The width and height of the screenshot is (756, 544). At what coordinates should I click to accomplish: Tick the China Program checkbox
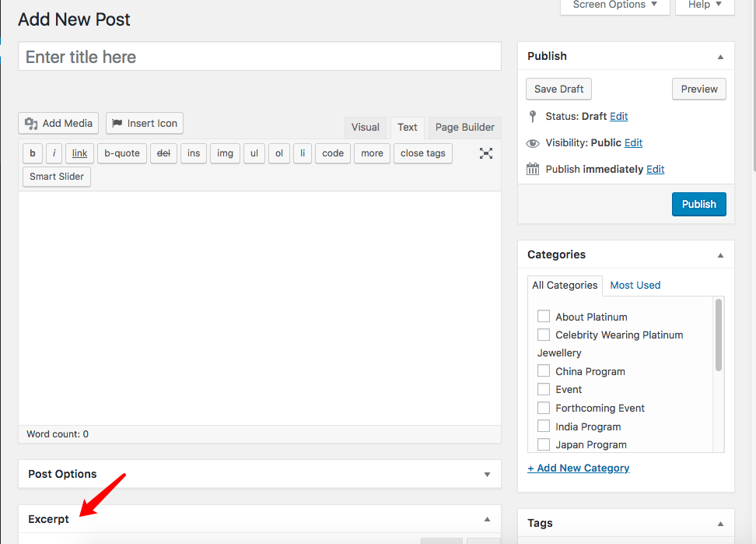544,371
